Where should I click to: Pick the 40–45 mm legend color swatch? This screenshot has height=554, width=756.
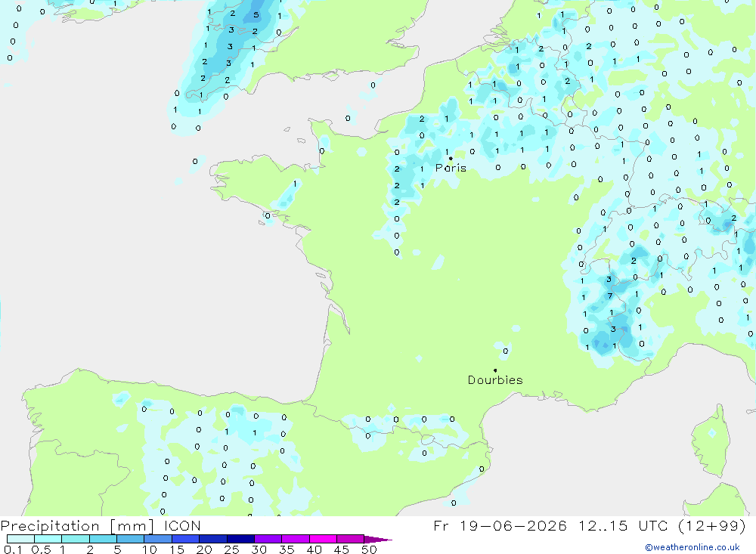tap(323, 539)
